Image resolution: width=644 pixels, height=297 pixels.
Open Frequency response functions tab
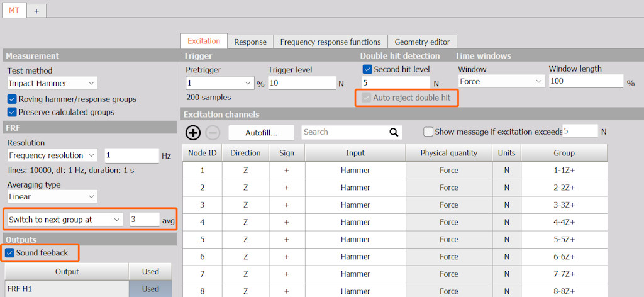coord(330,42)
